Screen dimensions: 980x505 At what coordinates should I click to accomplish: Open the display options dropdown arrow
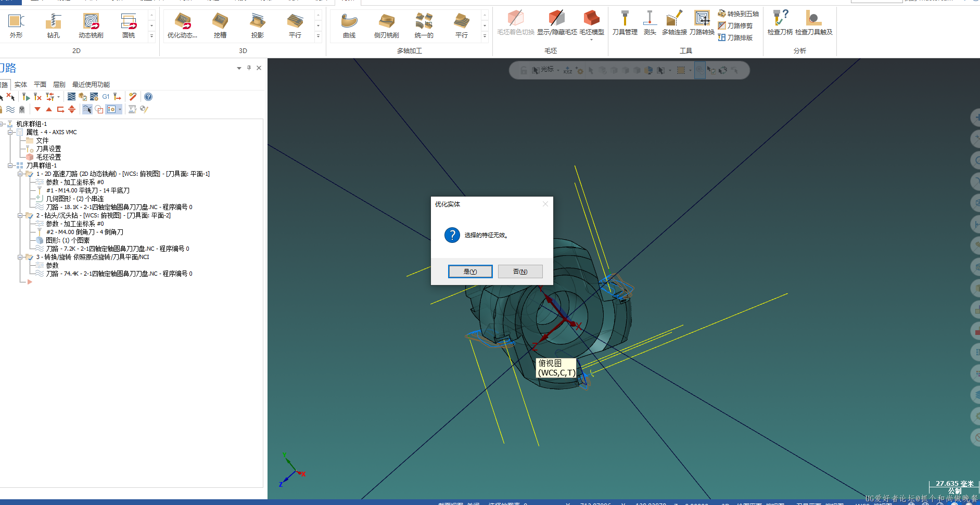coord(120,109)
